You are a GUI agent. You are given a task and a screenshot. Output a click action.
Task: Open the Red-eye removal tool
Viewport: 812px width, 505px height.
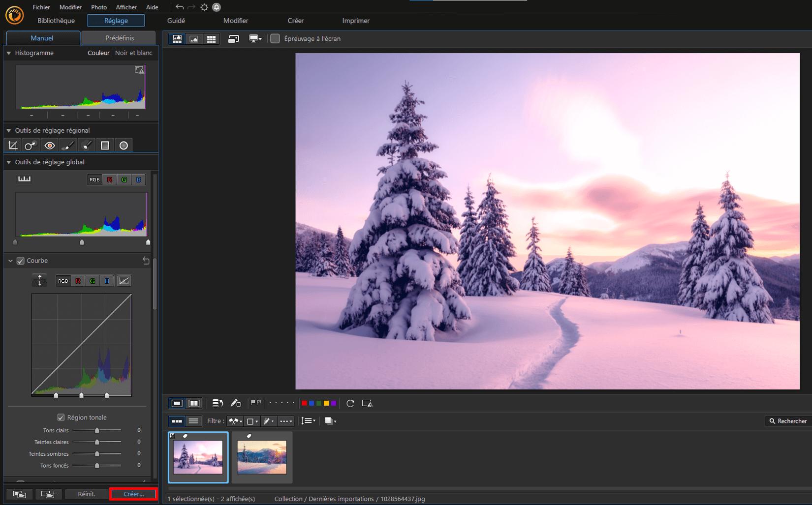(x=49, y=145)
